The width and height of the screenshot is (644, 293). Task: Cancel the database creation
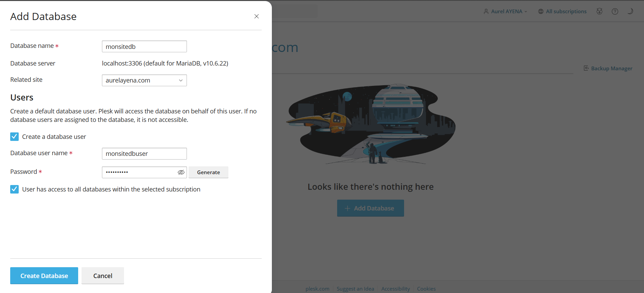point(103,276)
